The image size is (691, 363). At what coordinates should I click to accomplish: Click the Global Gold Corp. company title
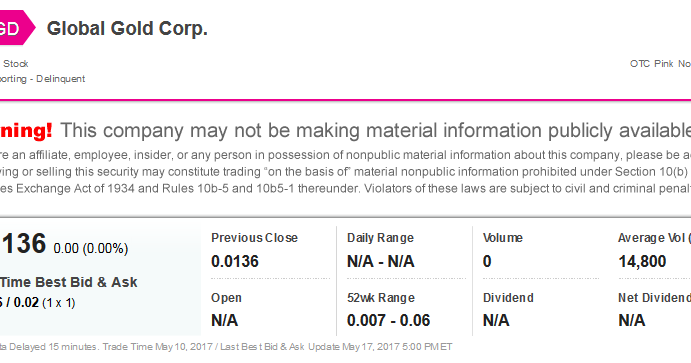coord(127,29)
